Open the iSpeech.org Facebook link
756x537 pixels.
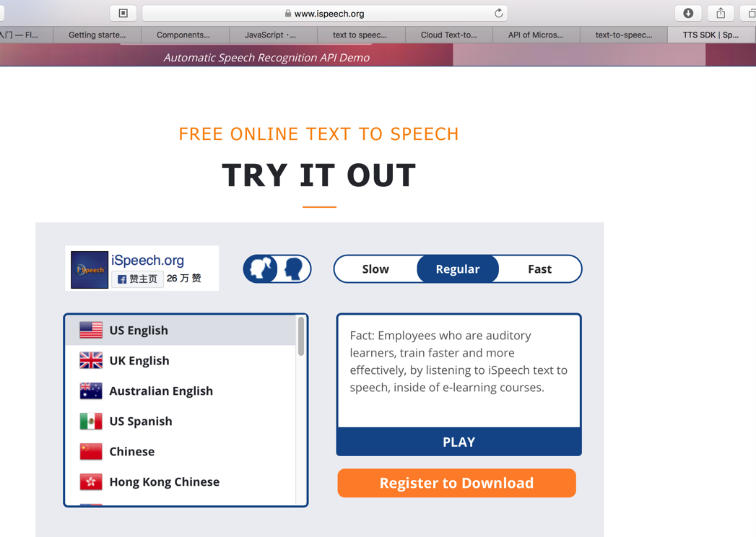click(147, 261)
